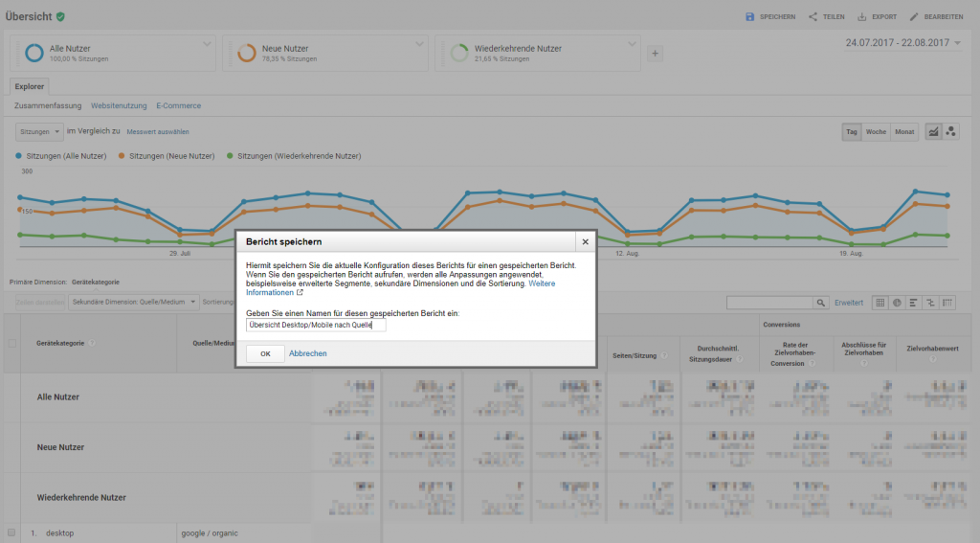Click the Quelle/Medium column header

213,343
